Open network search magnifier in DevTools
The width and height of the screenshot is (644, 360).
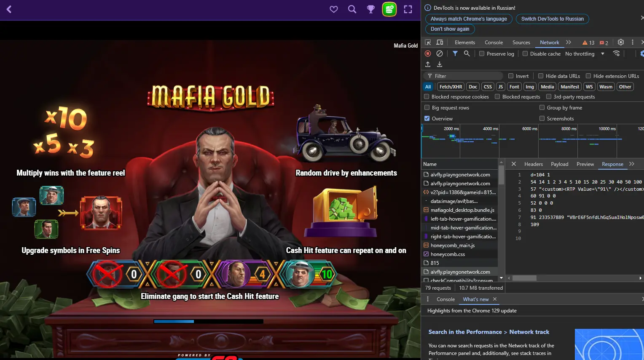point(467,53)
